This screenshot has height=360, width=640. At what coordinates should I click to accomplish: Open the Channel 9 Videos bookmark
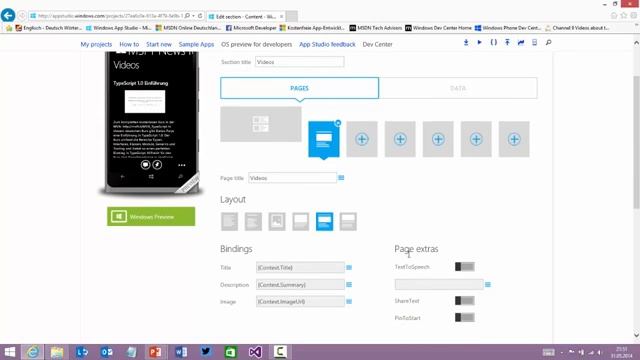click(577, 28)
